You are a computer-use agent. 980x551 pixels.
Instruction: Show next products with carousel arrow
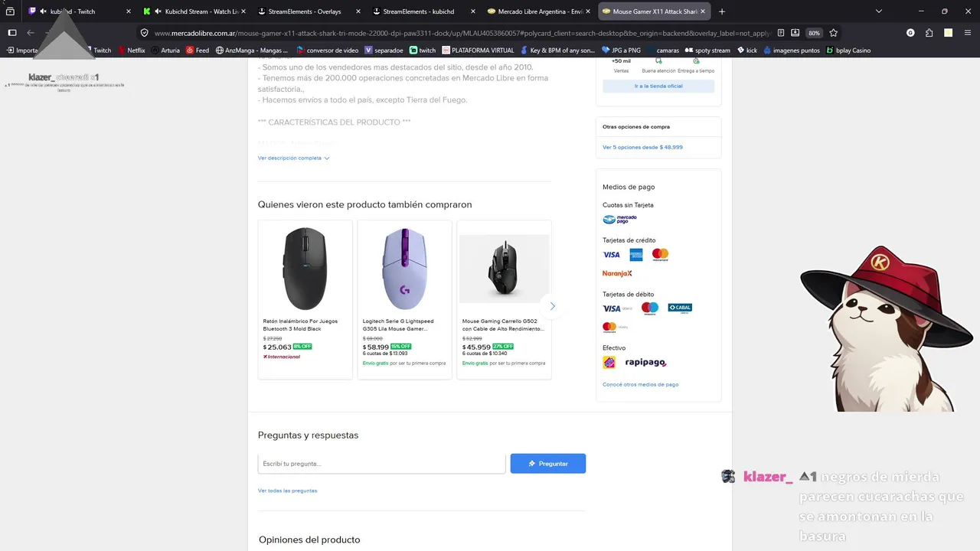552,306
